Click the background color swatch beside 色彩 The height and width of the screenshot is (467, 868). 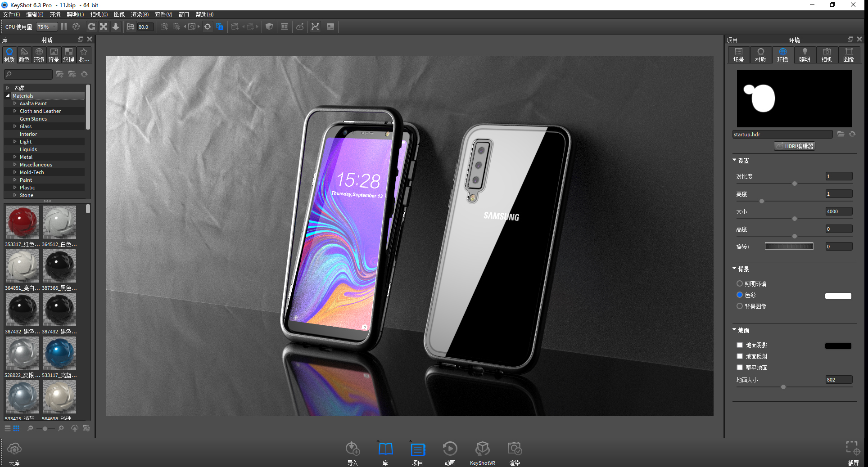[x=837, y=296]
